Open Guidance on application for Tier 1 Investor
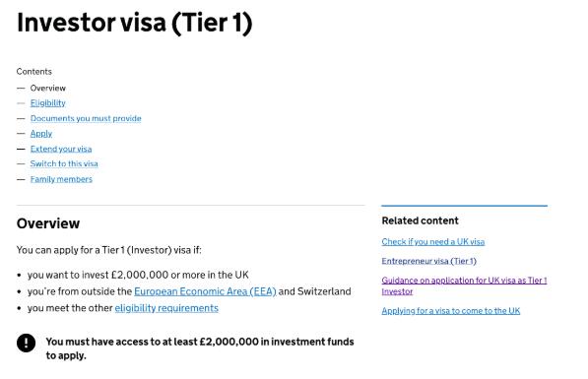Image resolution: width=588 pixels, height=379 pixels. [464, 285]
